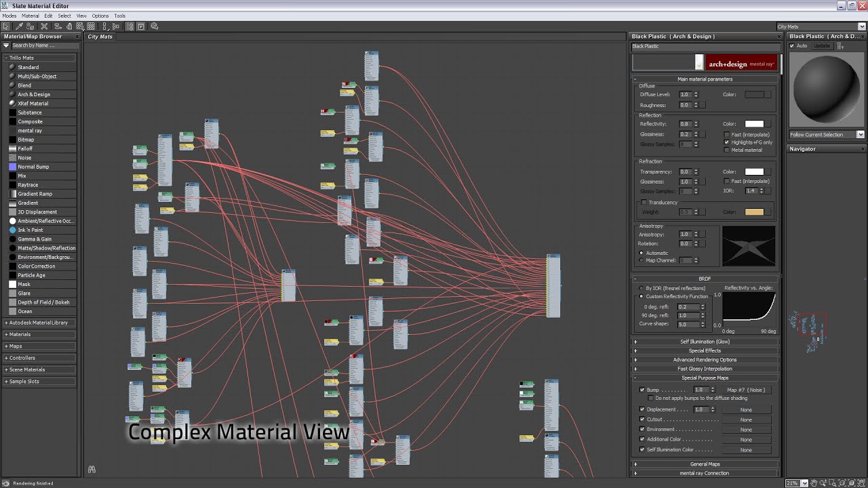Open the zoom percentage dropdown
868x488 pixels.
tap(805, 483)
